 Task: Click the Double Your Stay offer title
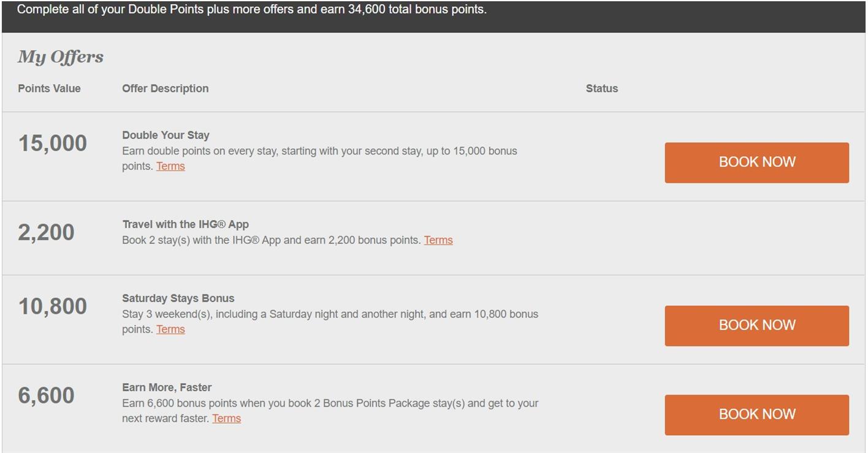166,135
